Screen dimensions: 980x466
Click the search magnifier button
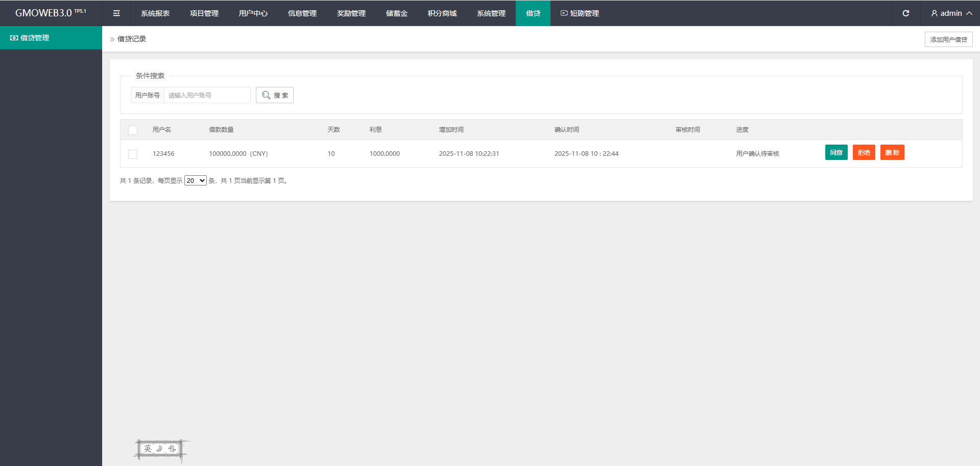pos(274,95)
